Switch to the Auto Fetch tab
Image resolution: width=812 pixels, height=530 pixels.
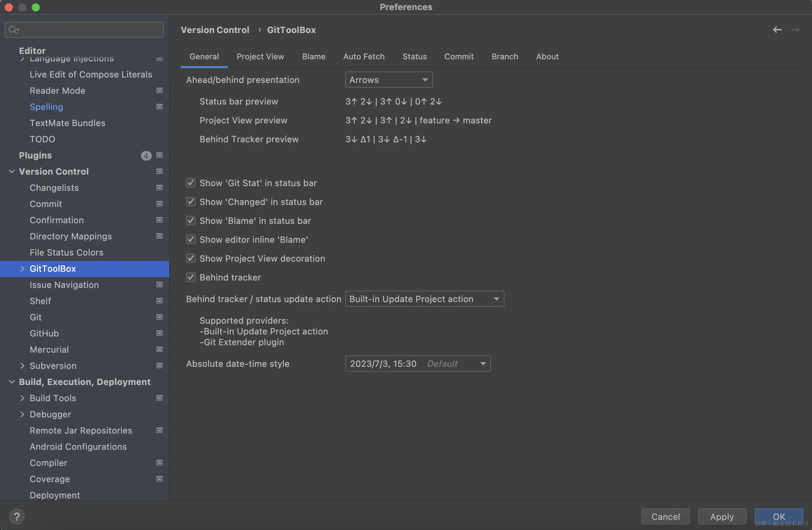[x=364, y=57]
